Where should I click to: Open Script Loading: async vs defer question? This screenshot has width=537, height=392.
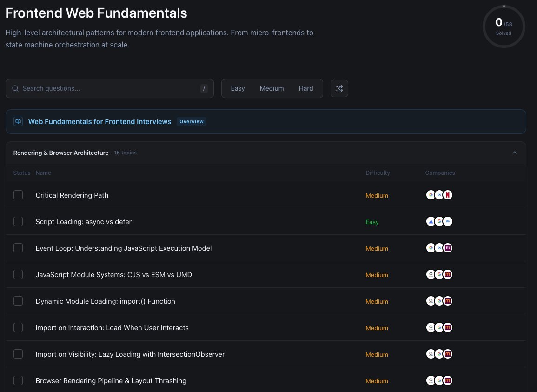pyautogui.click(x=84, y=222)
